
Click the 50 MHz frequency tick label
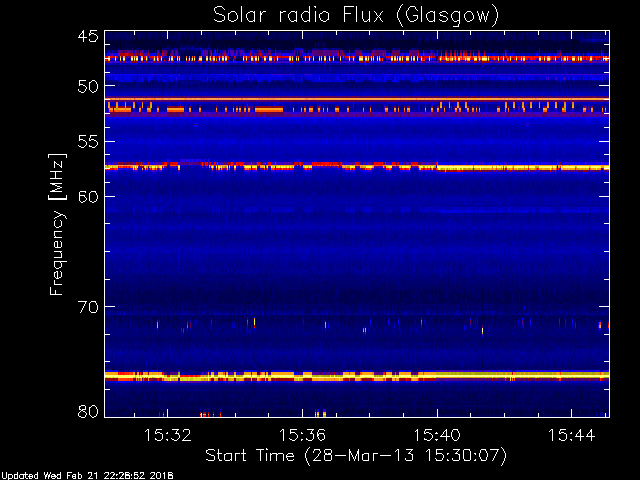[88, 86]
